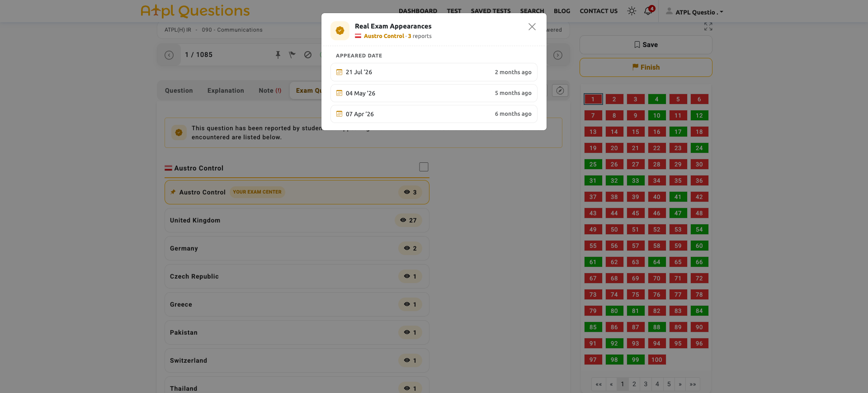Switch to the Explanation tab
This screenshot has width=868, height=393.
tap(226, 90)
